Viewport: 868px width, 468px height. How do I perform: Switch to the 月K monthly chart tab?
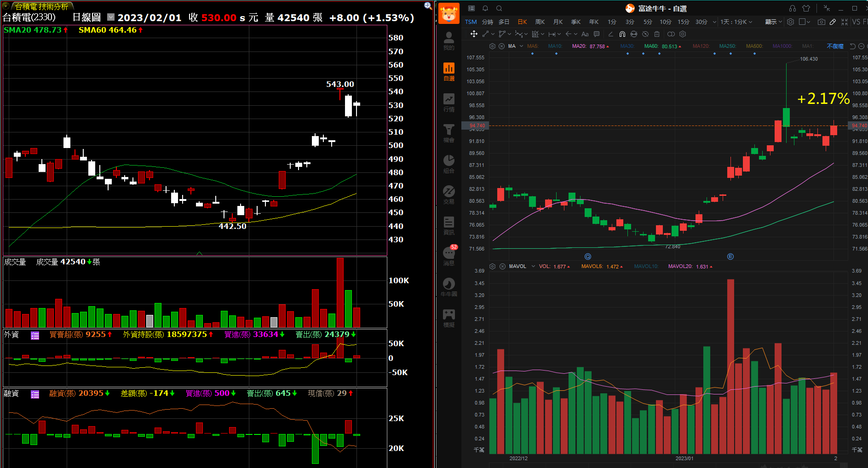pyautogui.click(x=558, y=22)
